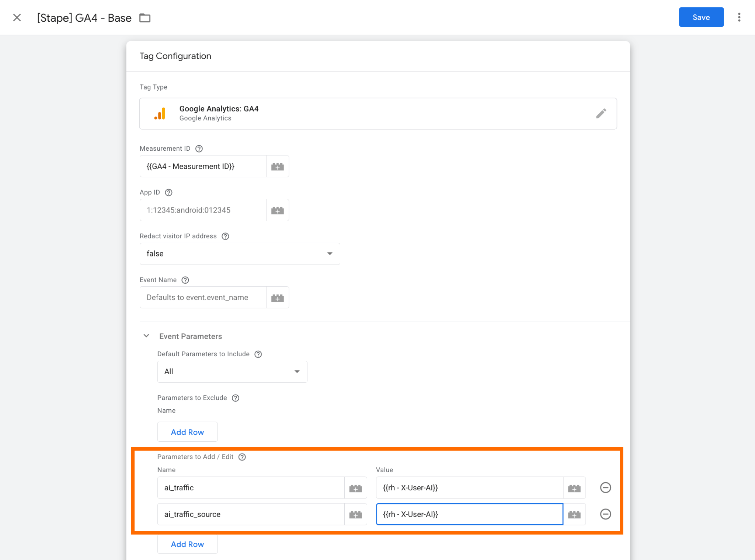
Task: Open help for App ID
Action: tap(169, 192)
